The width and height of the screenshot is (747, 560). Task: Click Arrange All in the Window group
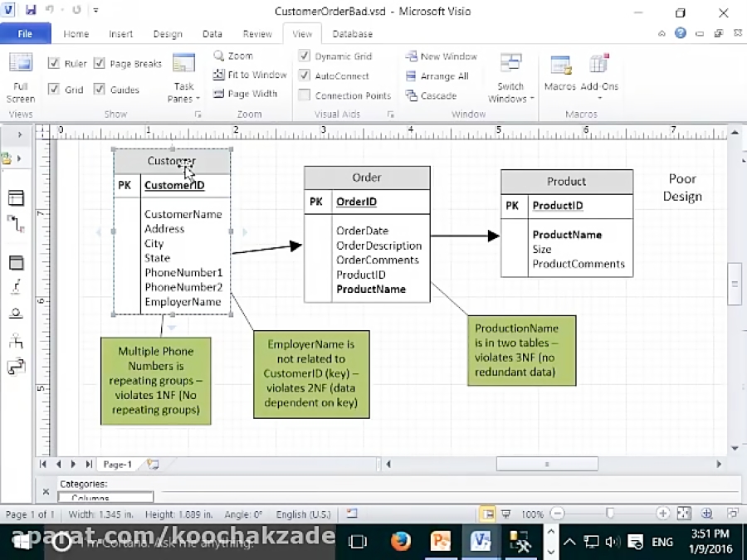click(x=438, y=75)
